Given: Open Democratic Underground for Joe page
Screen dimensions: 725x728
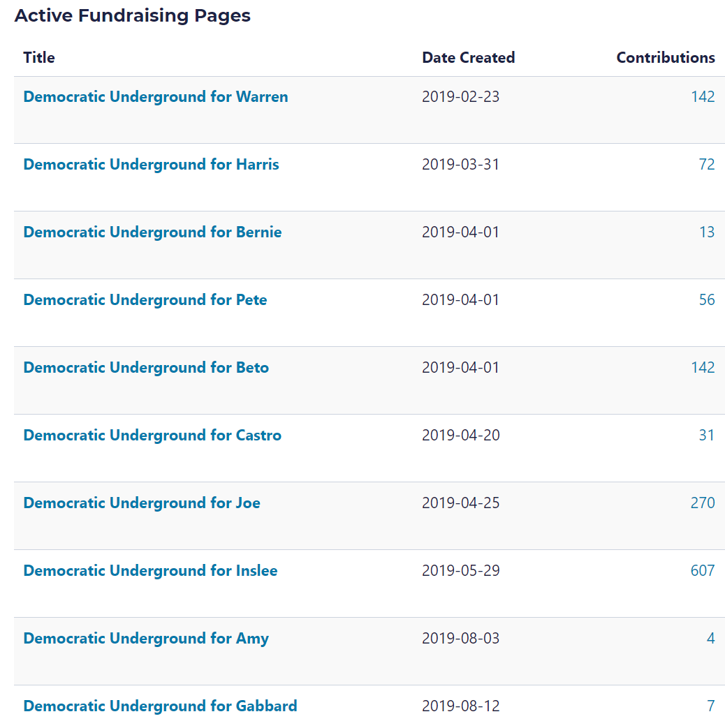Looking at the screenshot, I should [x=142, y=503].
